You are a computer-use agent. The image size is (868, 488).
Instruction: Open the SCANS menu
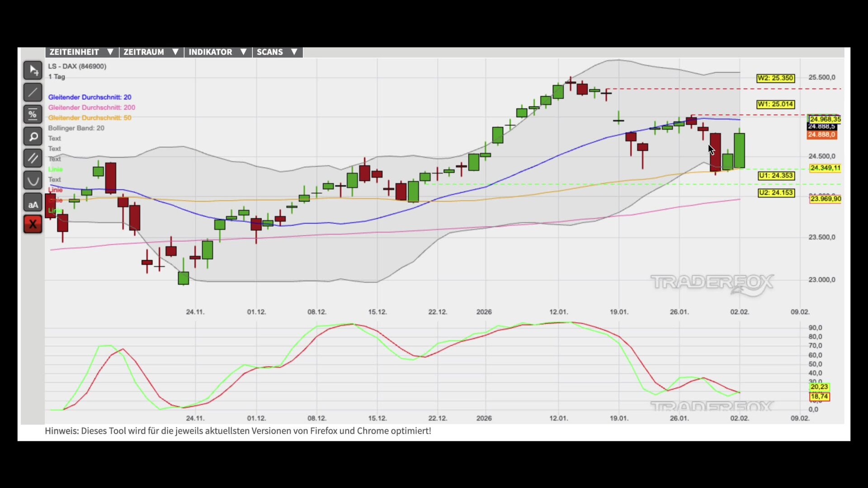coord(277,52)
